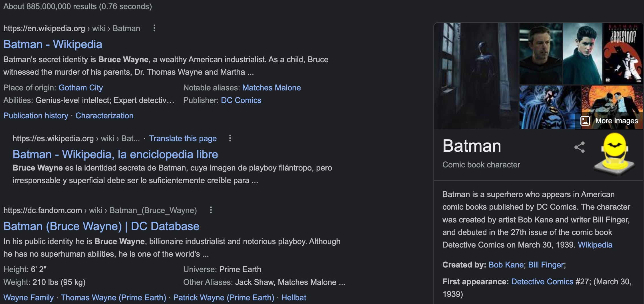644x304 pixels.
Task: Open the Batman (Bruce Wayne) DC Database result
Action: click(x=101, y=226)
